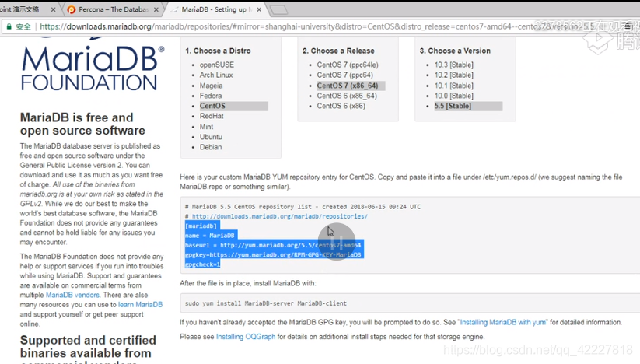Click the '3. Choose a Version' heading
Image resolution: width=640 pixels, height=364 pixels.
click(x=455, y=51)
